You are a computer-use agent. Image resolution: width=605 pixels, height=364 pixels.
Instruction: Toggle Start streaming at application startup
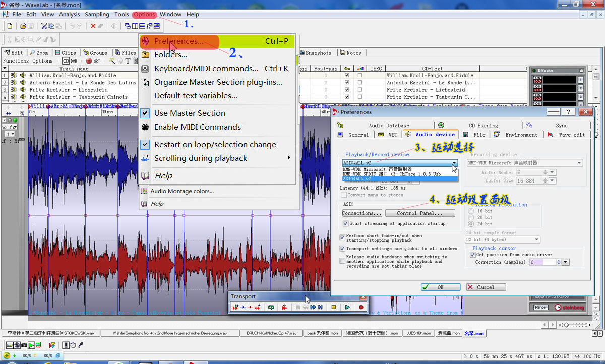pyautogui.click(x=345, y=223)
